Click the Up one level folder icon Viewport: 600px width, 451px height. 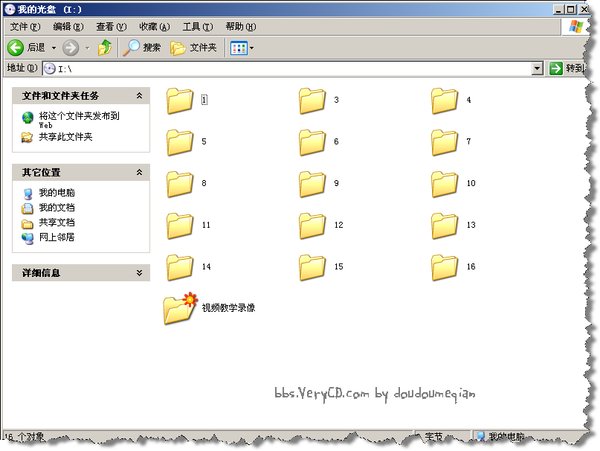(104, 47)
